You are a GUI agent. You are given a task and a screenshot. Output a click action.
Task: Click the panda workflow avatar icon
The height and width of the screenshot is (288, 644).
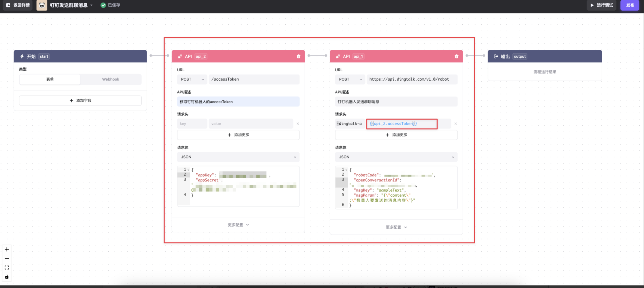[x=42, y=5]
